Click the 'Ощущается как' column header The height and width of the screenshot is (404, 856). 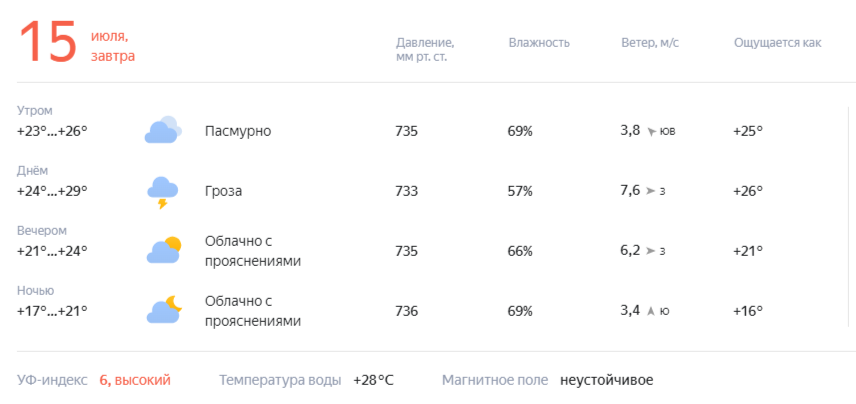coord(777,43)
